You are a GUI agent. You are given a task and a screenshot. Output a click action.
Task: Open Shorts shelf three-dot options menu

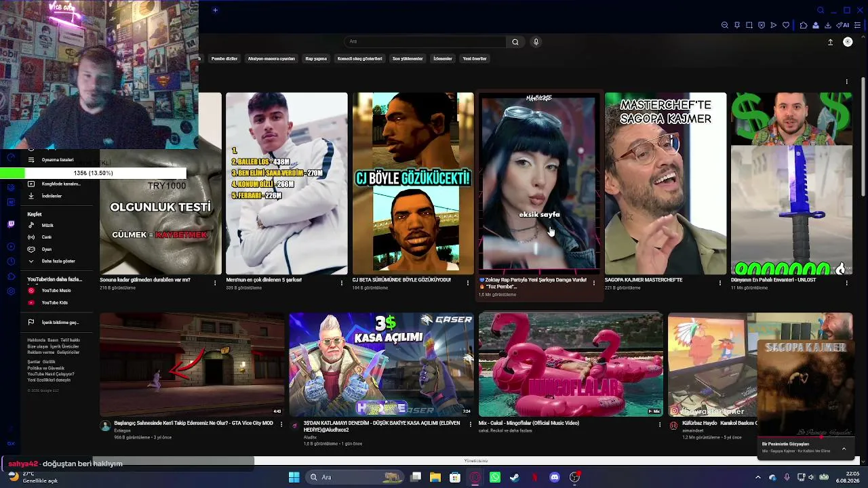click(x=846, y=82)
